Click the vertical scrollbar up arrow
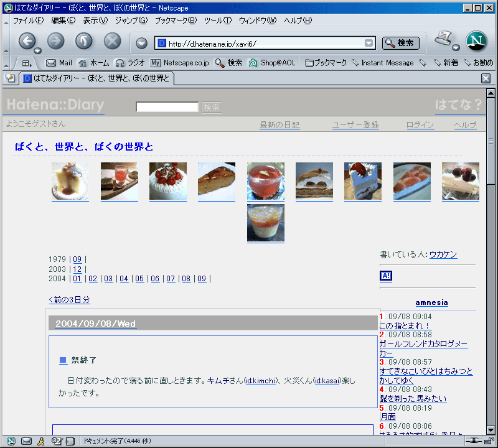 491,93
